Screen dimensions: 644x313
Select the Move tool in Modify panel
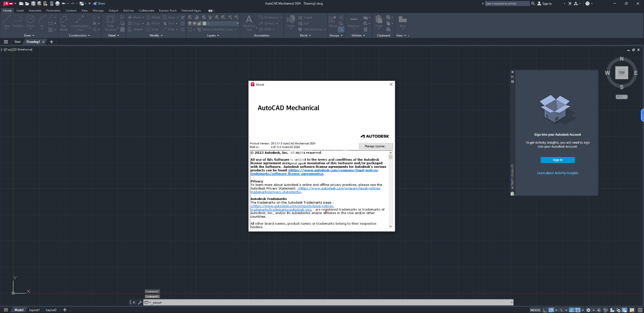coord(134,17)
